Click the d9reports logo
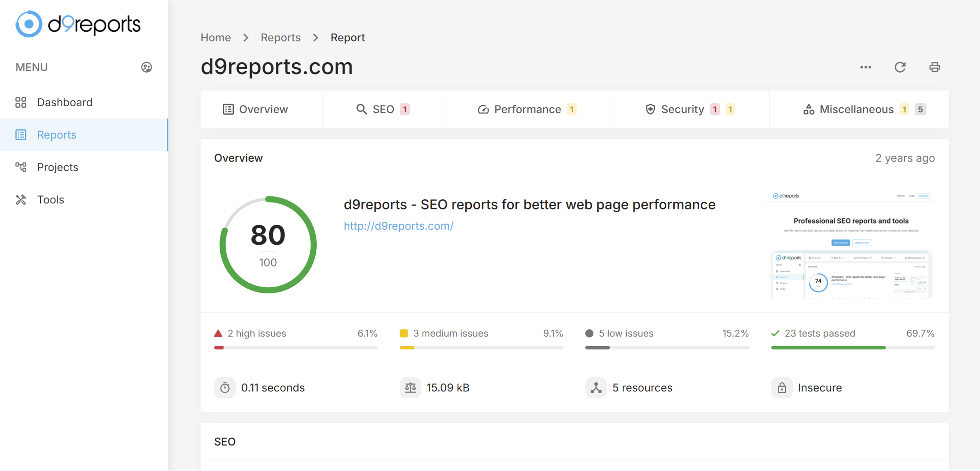Image resolution: width=980 pixels, height=471 pixels. pos(78,24)
